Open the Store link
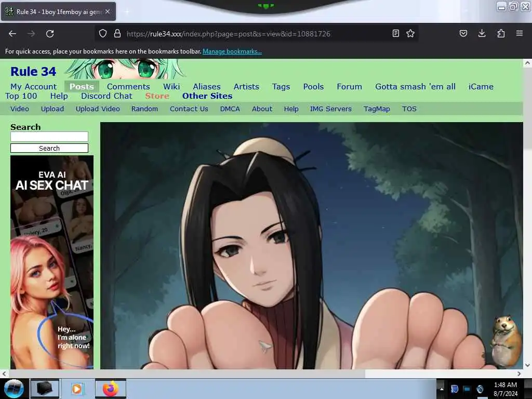 point(157,96)
